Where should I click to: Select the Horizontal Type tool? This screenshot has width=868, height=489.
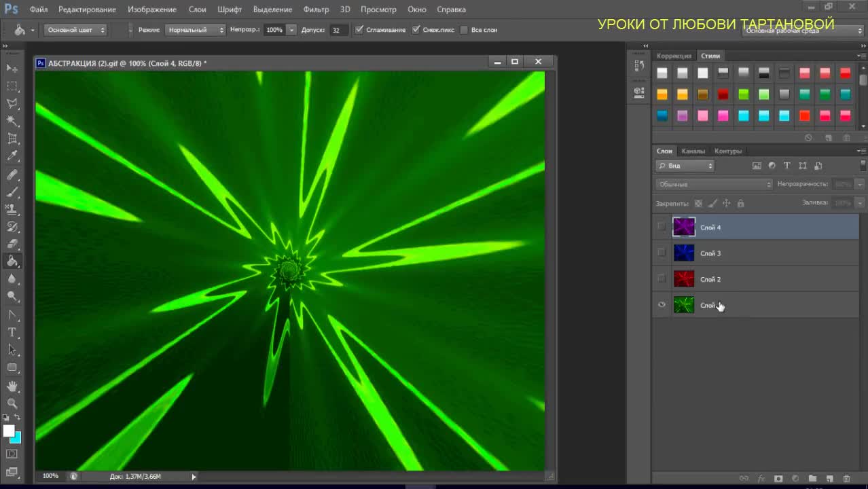click(x=12, y=332)
